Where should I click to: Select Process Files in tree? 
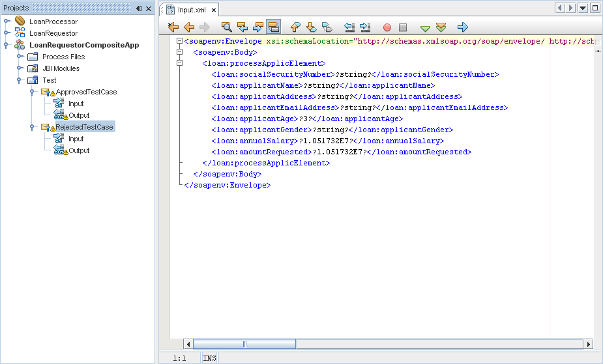tap(63, 57)
